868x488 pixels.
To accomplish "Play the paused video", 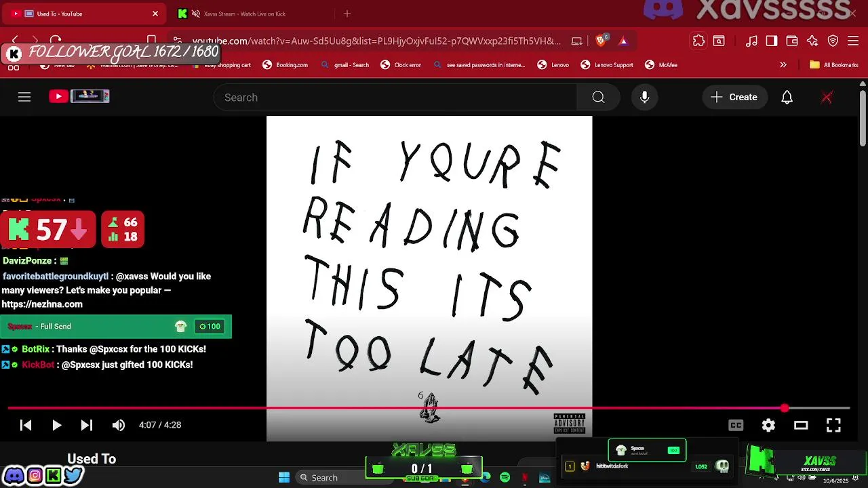I will 56,425.
